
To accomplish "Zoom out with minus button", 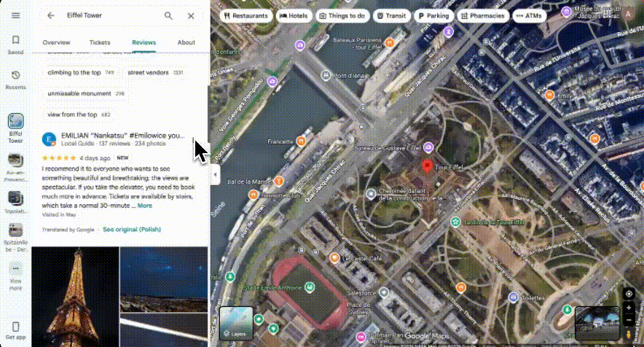I will [x=629, y=320].
